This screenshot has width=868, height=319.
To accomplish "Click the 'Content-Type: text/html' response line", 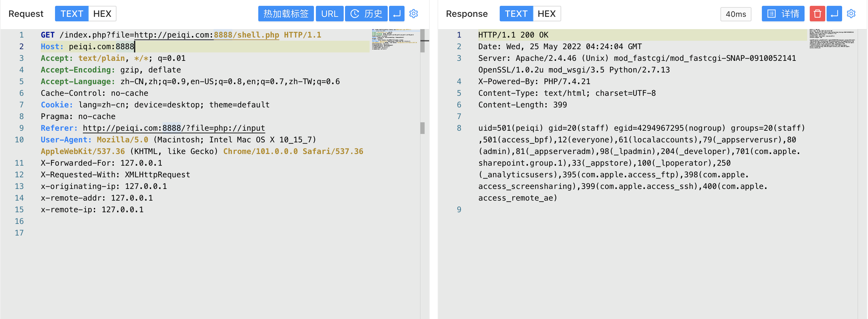I will point(567,93).
